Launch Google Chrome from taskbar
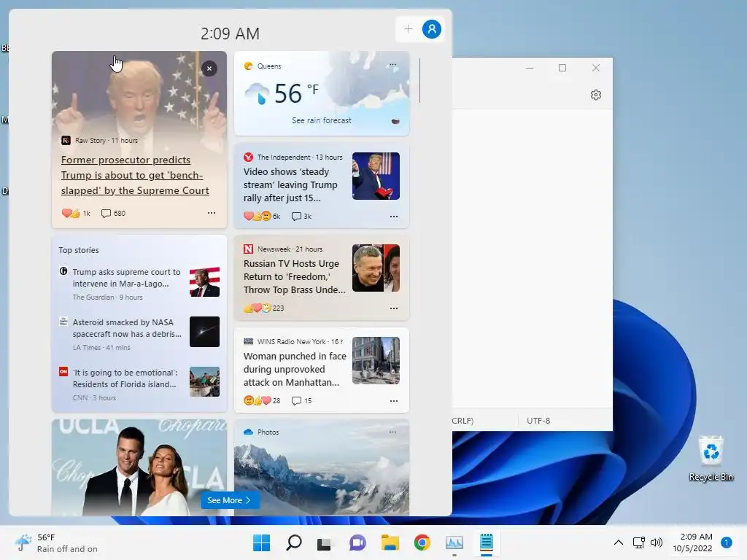The image size is (747, 560). [422, 542]
